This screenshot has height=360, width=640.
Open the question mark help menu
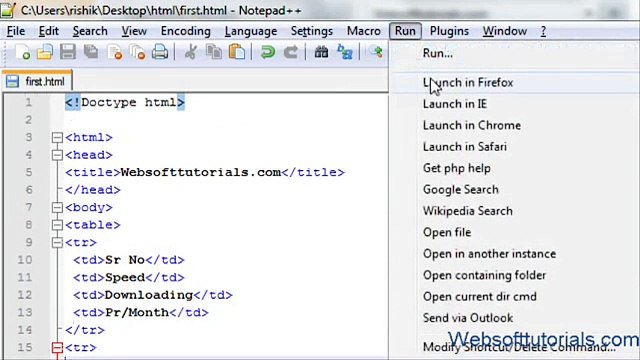[x=543, y=31]
